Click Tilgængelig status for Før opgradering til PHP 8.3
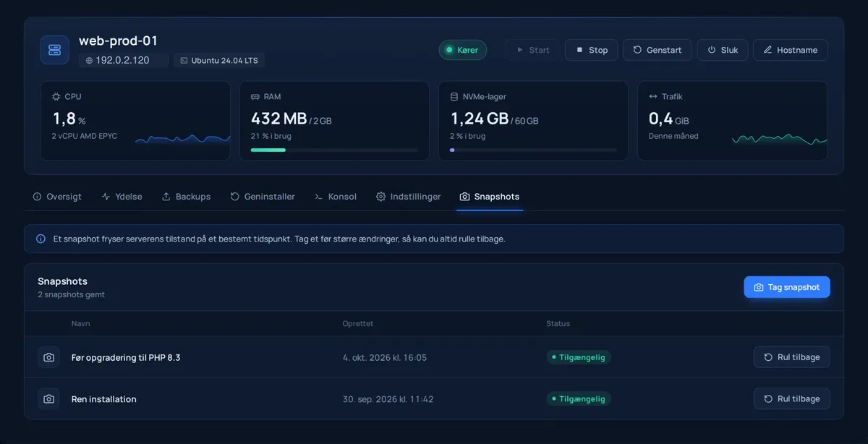The width and height of the screenshot is (868, 444). click(x=579, y=357)
